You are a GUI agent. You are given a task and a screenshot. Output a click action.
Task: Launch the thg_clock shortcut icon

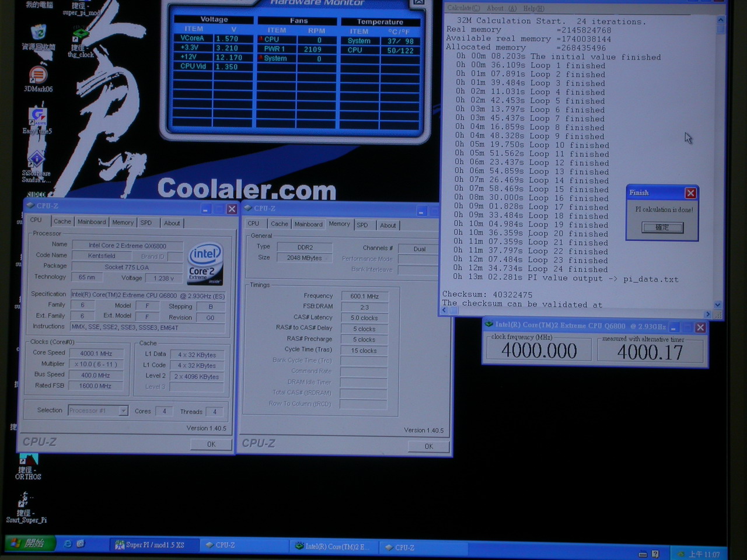tap(81, 35)
